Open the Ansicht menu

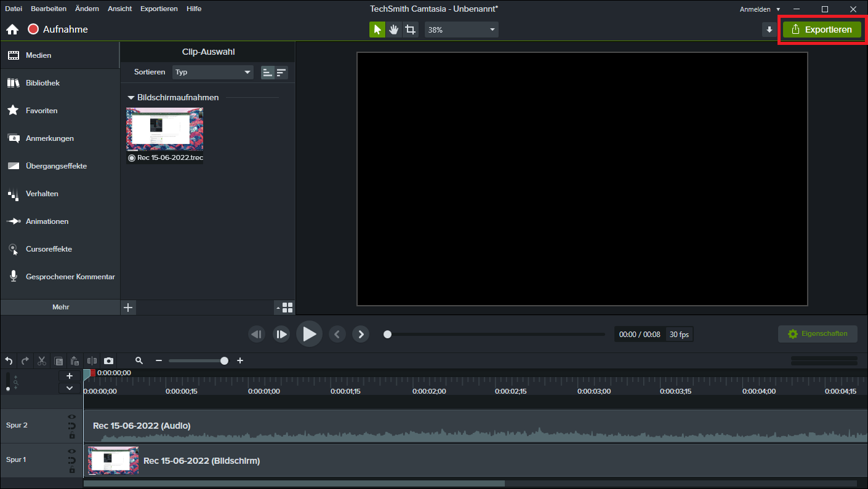point(119,9)
